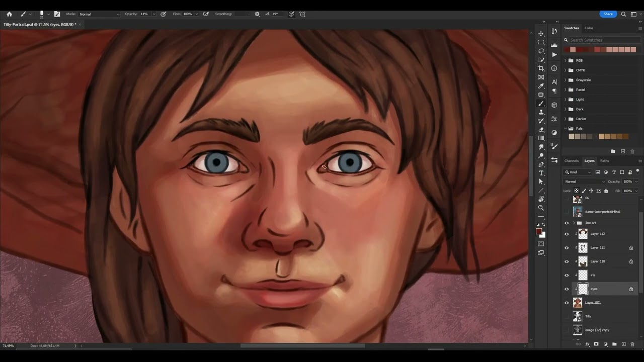
Task: Select the Crop tool
Action: pyautogui.click(x=541, y=68)
